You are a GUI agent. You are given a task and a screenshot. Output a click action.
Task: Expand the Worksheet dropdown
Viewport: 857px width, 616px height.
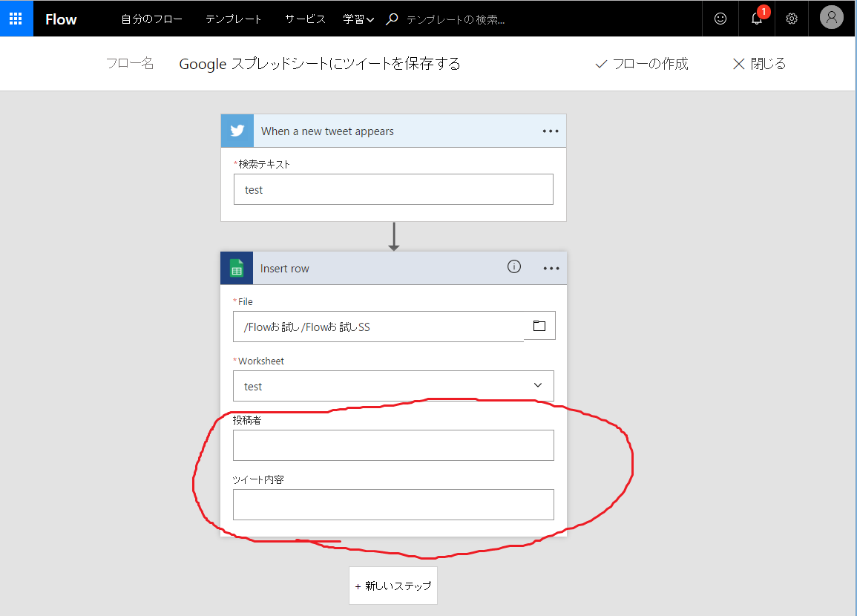click(x=393, y=386)
